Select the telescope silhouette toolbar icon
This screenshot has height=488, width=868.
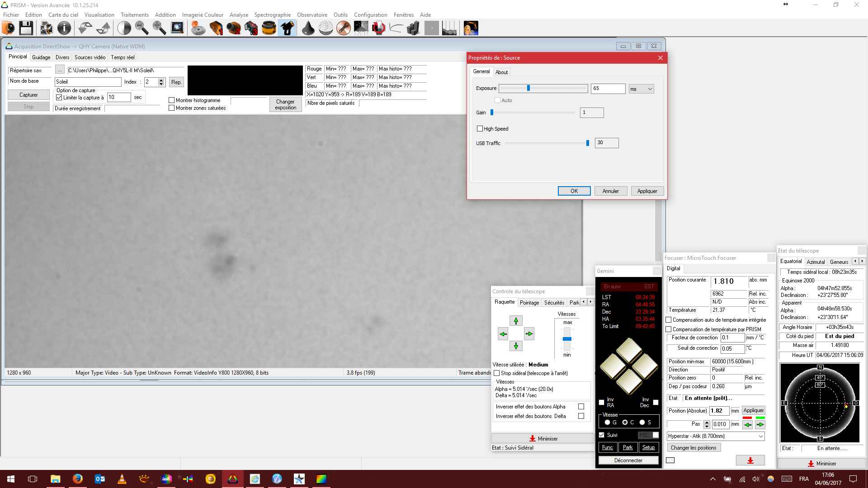coord(287,28)
